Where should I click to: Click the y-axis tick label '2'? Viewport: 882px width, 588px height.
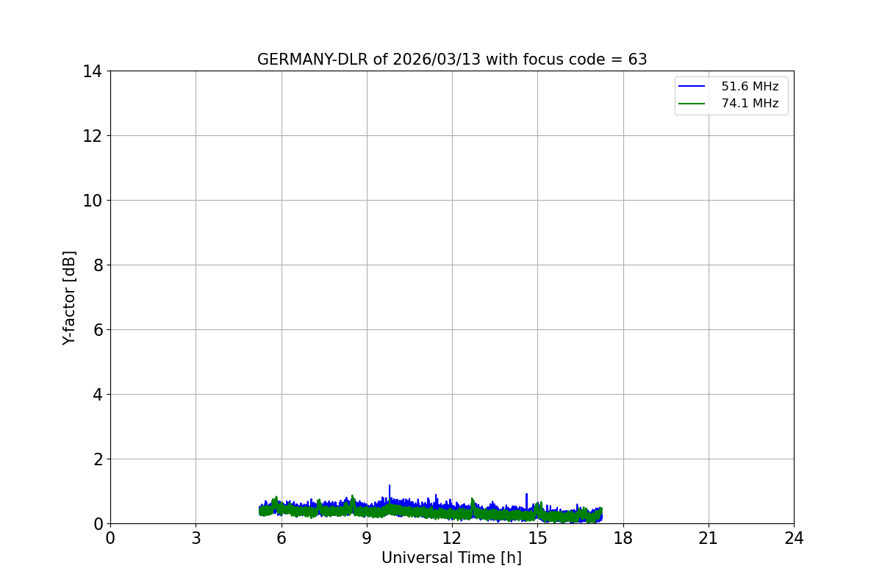point(97,459)
